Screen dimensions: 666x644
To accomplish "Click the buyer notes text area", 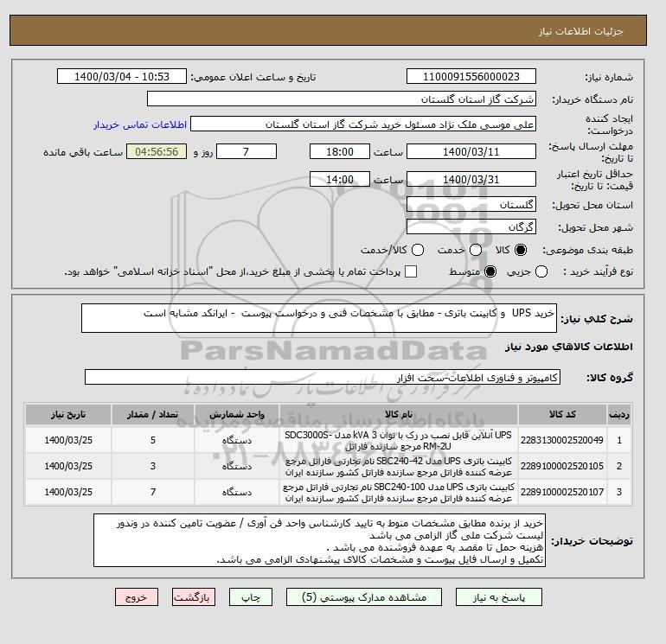I will (319, 540).
